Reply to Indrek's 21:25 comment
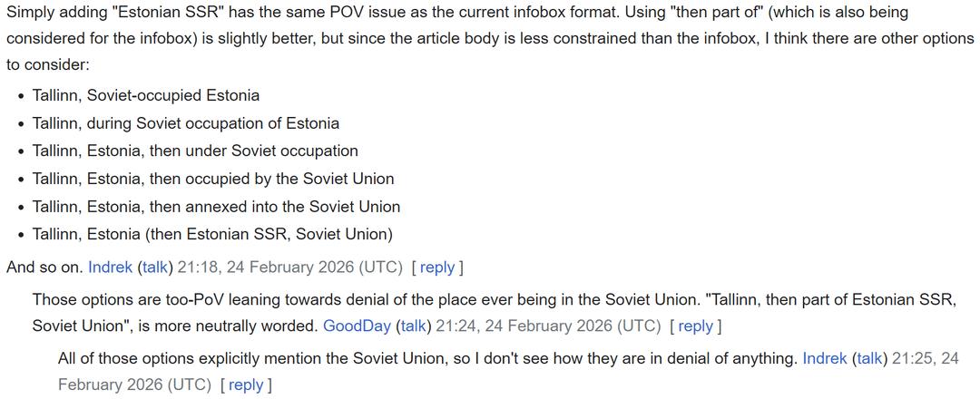 click(x=245, y=384)
